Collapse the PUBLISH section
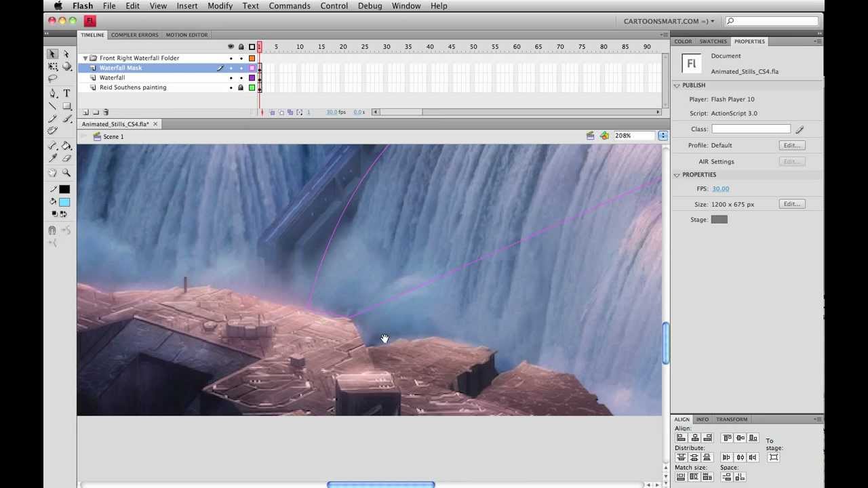Viewport: 868px width, 488px height. 676,85
